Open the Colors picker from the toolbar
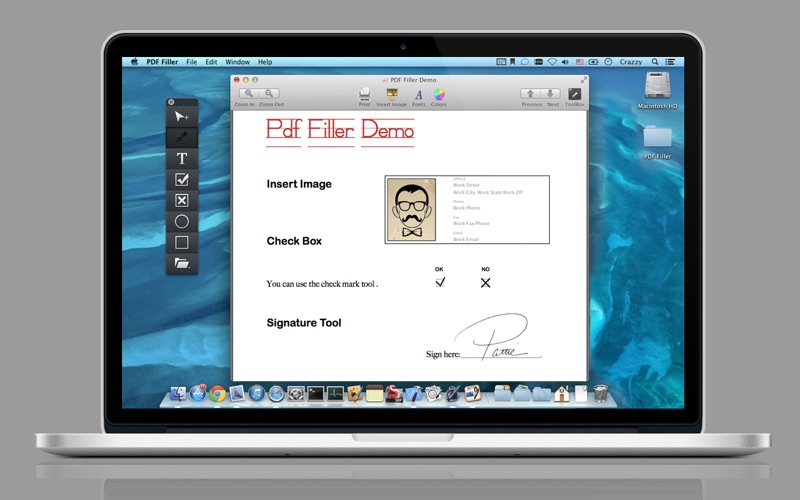Screen dimensions: 800x500 pyautogui.click(x=439, y=94)
